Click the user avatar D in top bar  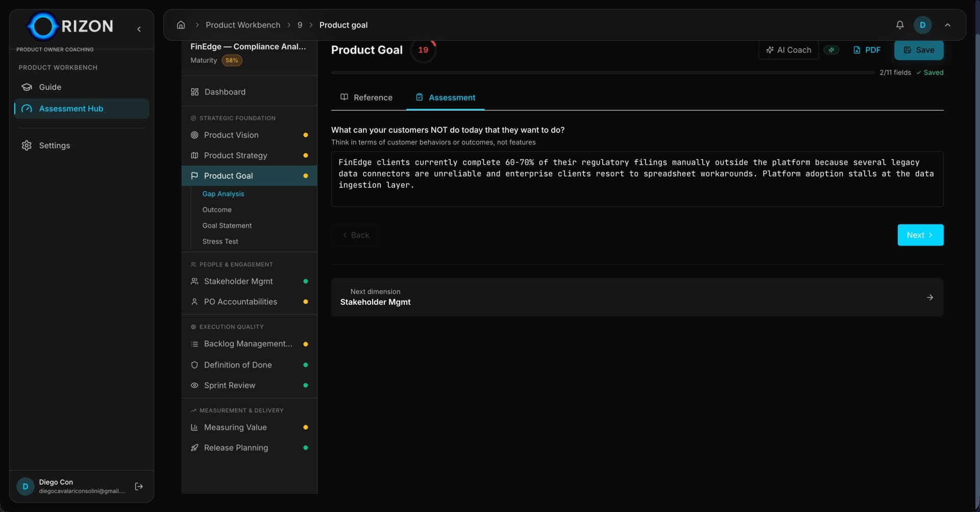pyautogui.click(x=922, y=25)
